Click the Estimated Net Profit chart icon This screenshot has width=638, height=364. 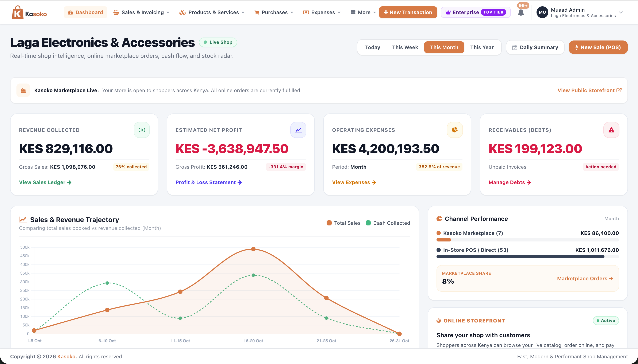tap(298, 130)
